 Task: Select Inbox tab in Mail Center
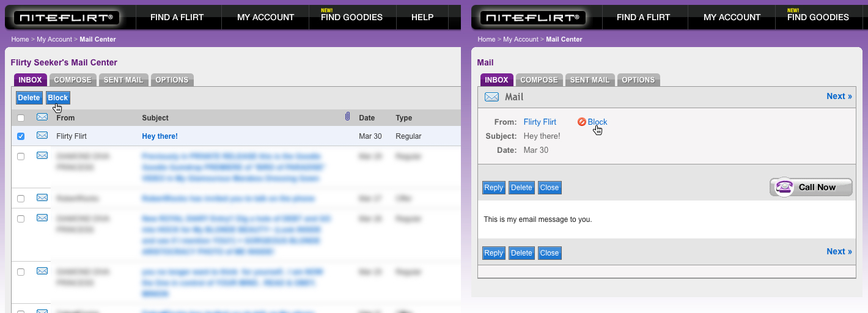[31, 80]
